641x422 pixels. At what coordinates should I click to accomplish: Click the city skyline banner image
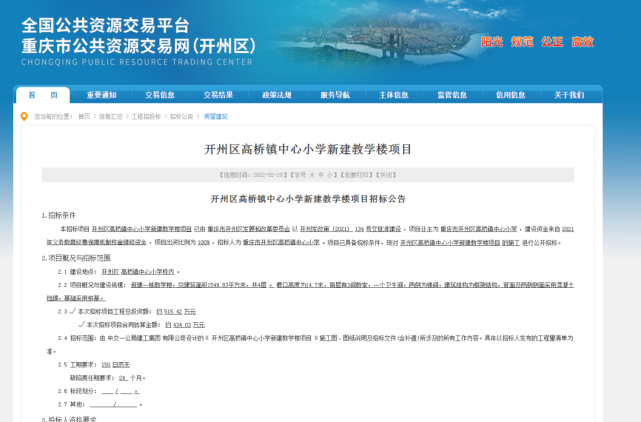[x=380, y=37]
